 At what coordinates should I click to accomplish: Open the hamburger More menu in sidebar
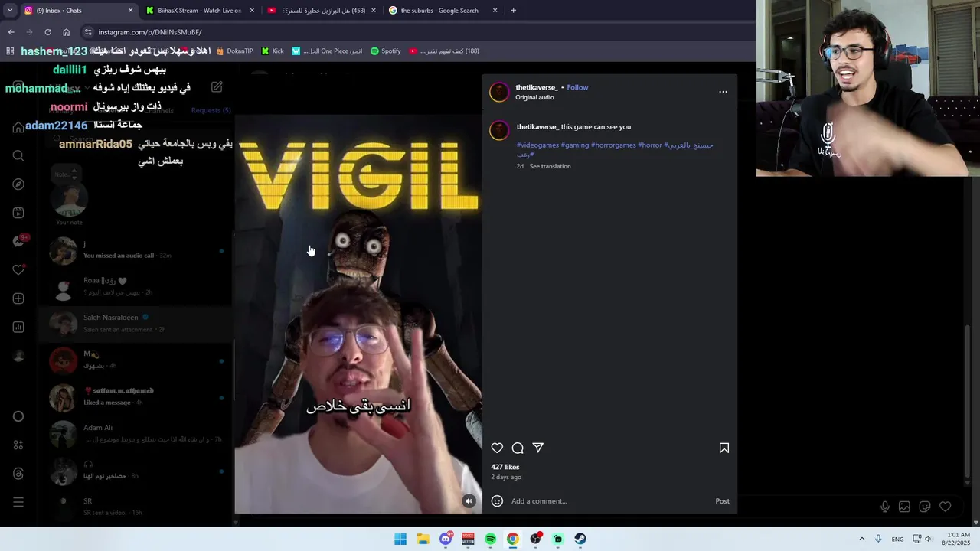[x=18, y=502]
